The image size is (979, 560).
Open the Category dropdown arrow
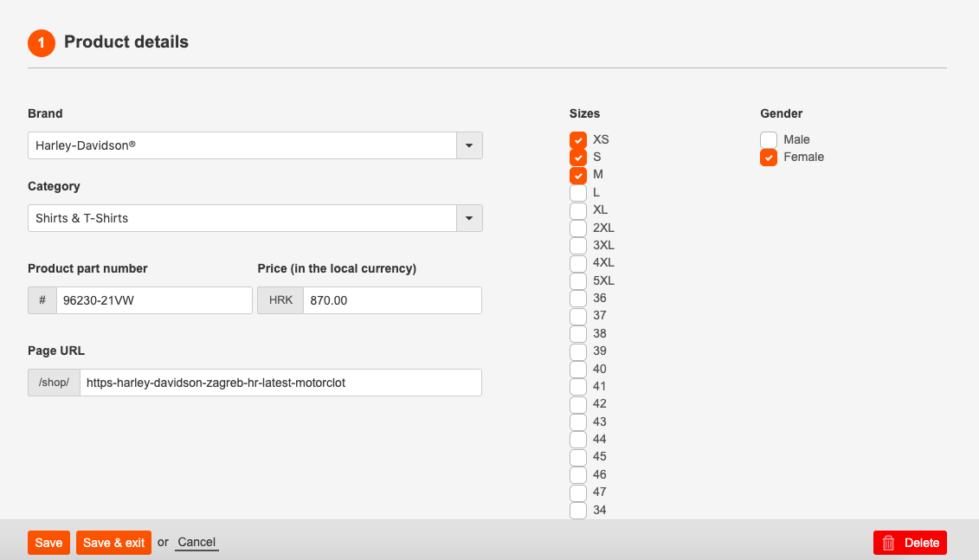[468, 218]
